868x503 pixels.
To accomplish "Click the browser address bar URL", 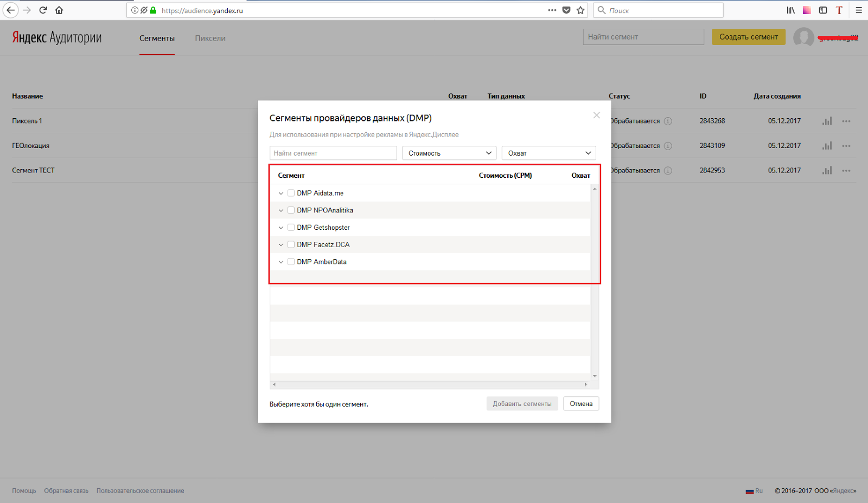I will point(202,10).
